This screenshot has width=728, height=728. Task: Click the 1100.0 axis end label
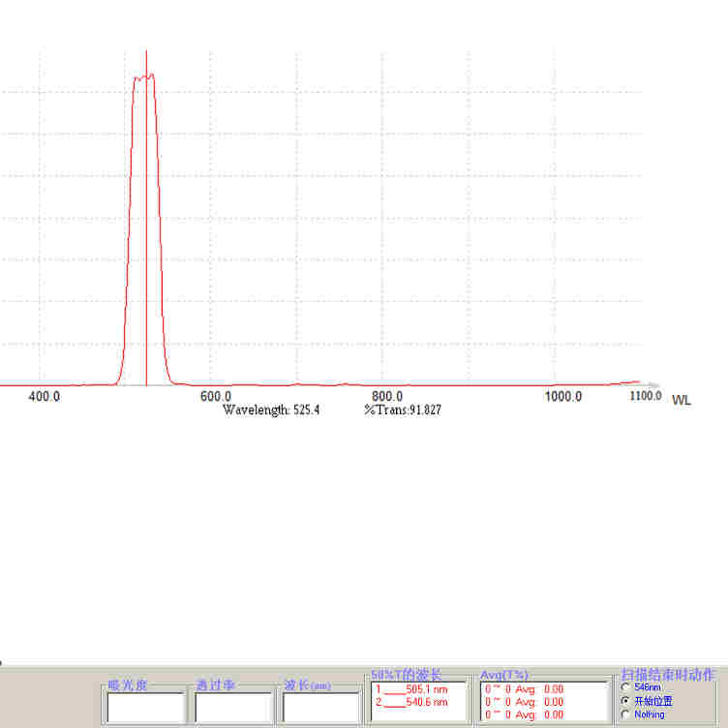(646, 396)
